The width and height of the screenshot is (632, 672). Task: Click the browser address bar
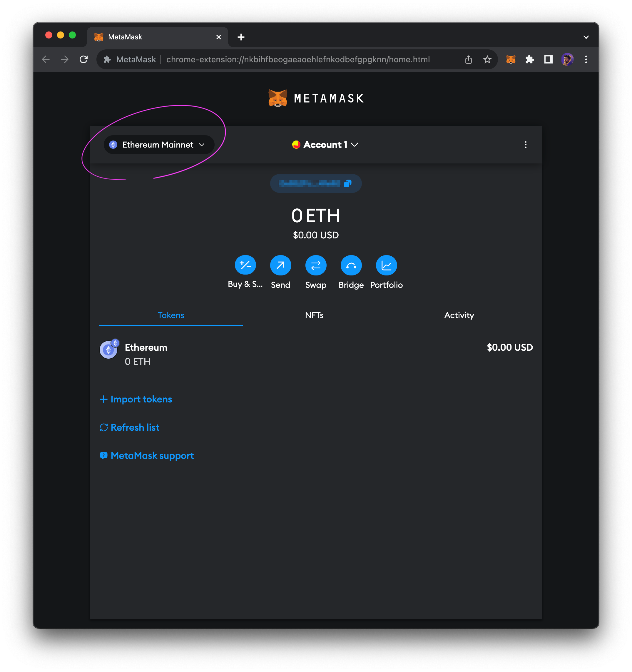(297, 59)
